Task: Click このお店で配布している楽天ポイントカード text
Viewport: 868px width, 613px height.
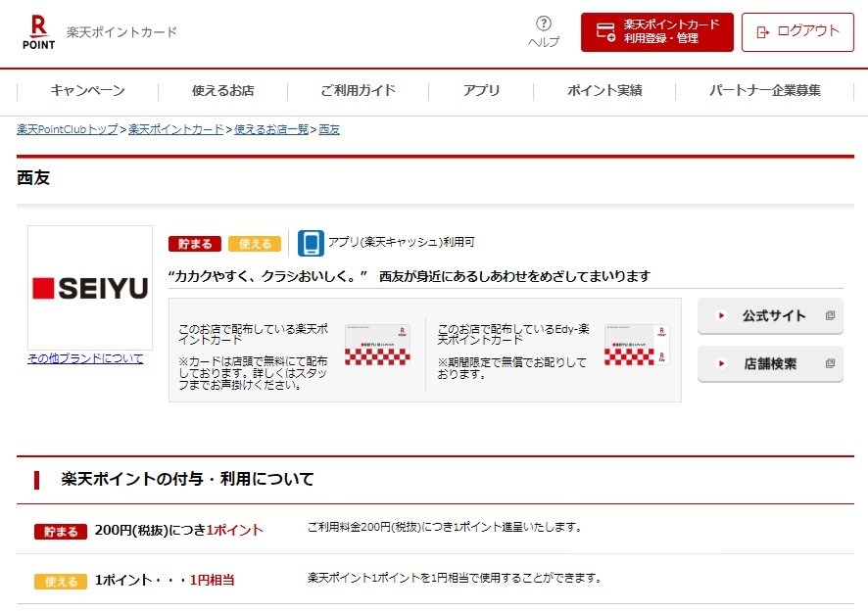Action: coord(254,334)
